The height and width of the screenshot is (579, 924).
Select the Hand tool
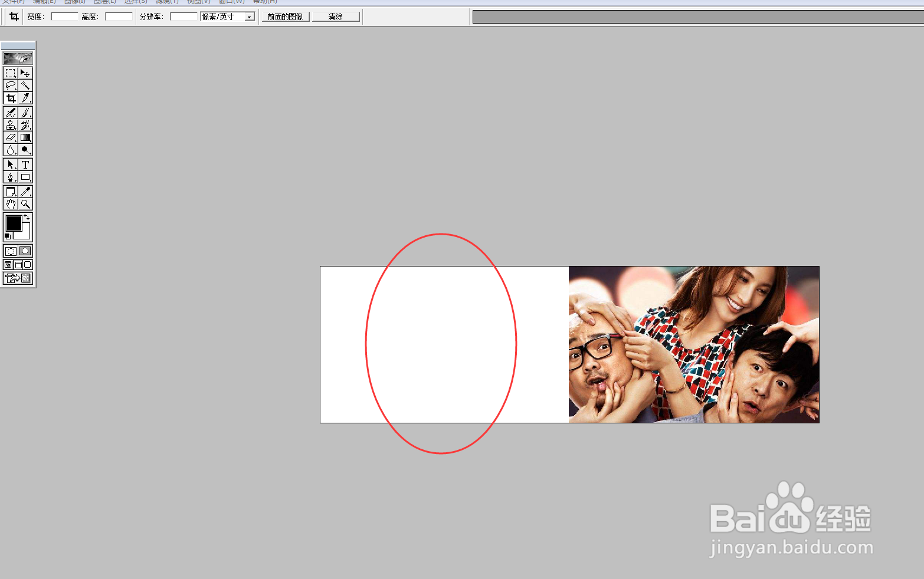point(11,204)
